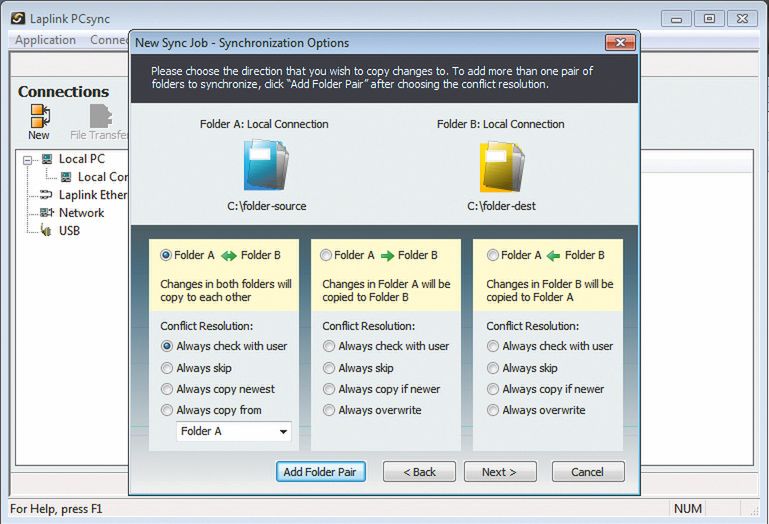Select USB in connections tree

click(69, 231)
